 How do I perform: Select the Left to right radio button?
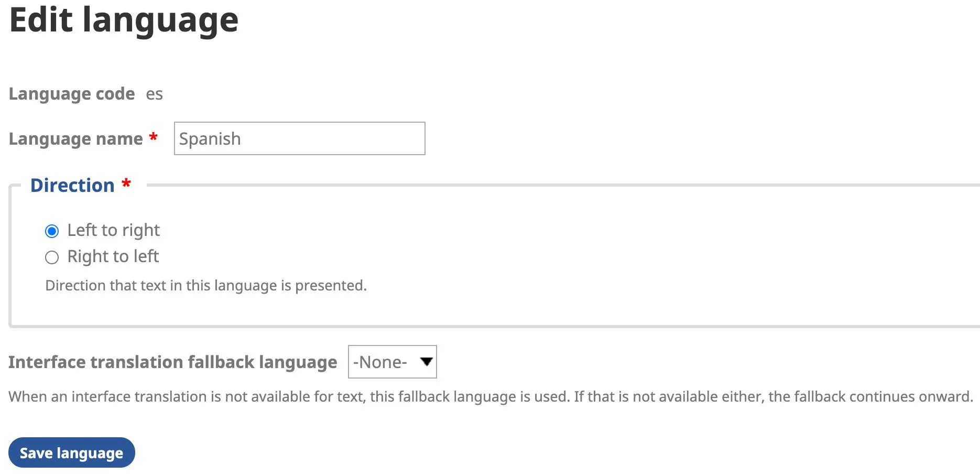[52, 231]
